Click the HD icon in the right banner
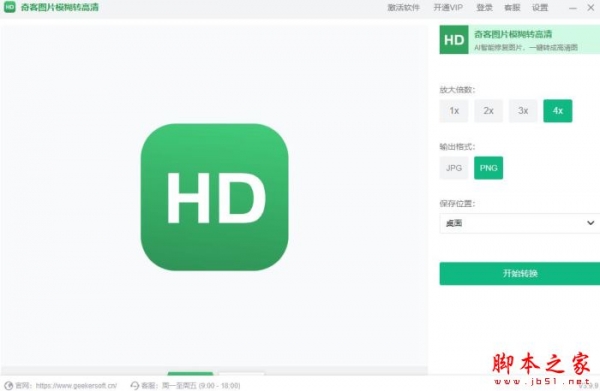The image size is (600, 391). (x=454, y=40)
